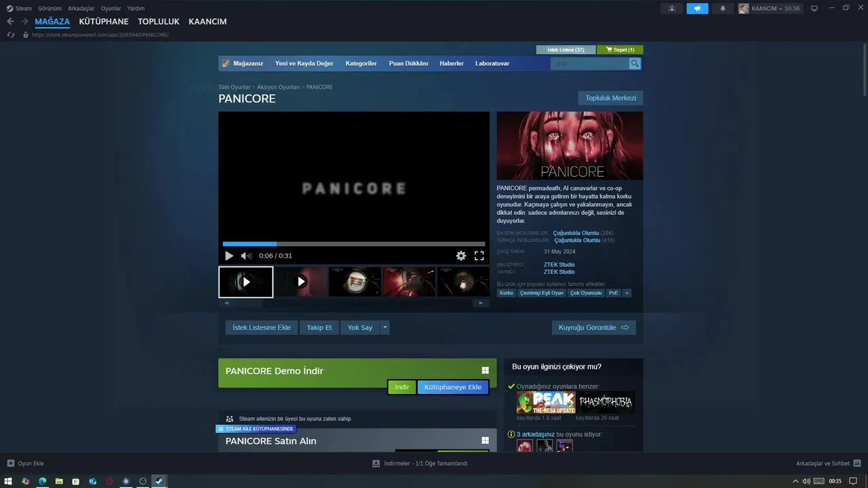Open the Phasmophobia similar game thumbnail

606,403
